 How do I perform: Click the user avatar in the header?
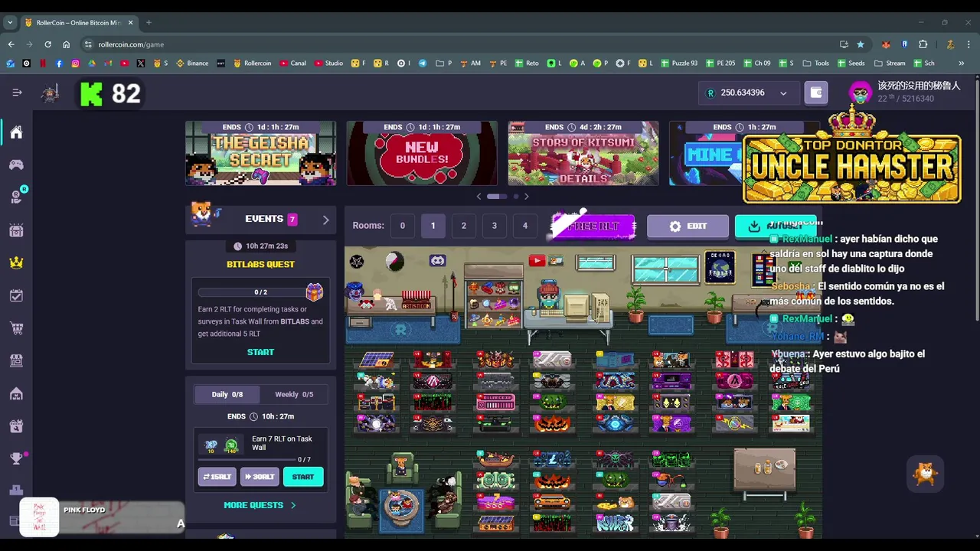pos(861,93)
